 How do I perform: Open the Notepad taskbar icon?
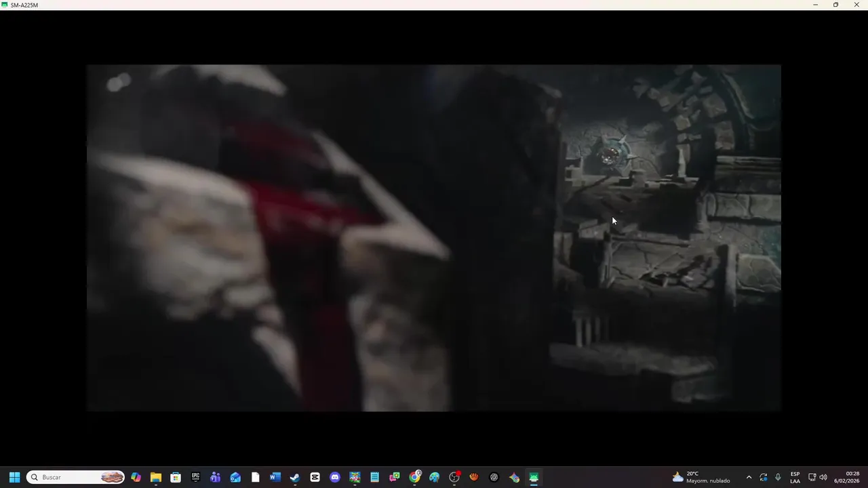(374, 477)
